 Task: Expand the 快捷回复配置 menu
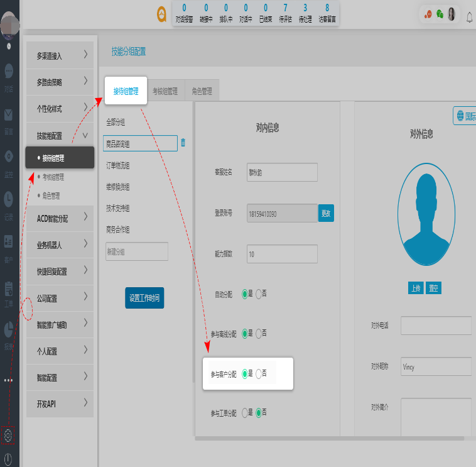(x=60, y=272)
